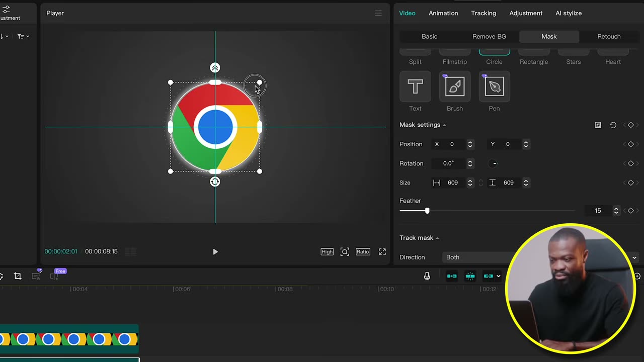Toggle the main track magnet
644x362 pixels.
point(452,276)
